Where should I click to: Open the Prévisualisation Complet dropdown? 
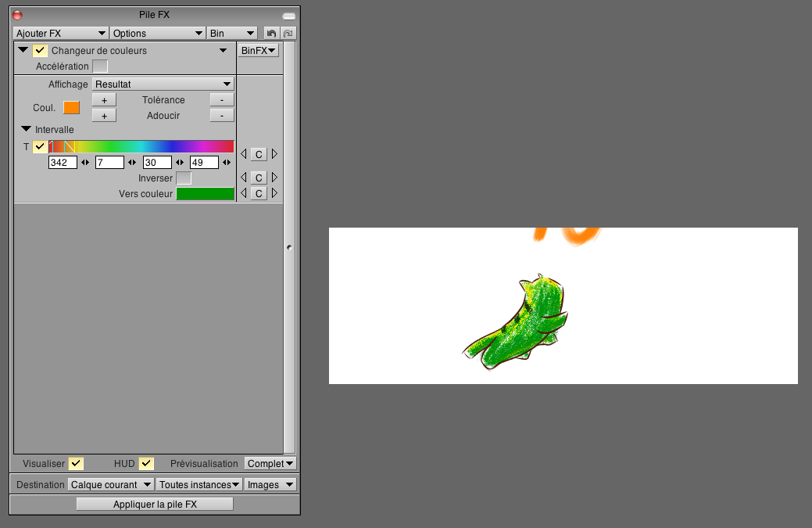tap(270, 463)
